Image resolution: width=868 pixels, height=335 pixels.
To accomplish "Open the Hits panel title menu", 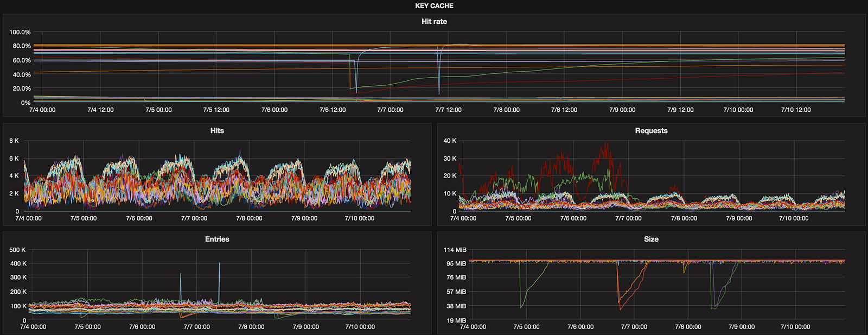I will coord(217,131).
